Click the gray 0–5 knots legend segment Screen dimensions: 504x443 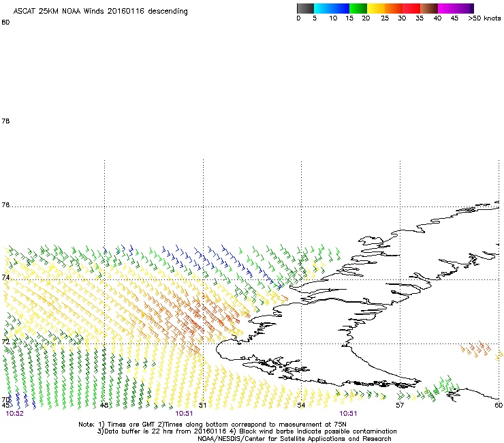305,8
